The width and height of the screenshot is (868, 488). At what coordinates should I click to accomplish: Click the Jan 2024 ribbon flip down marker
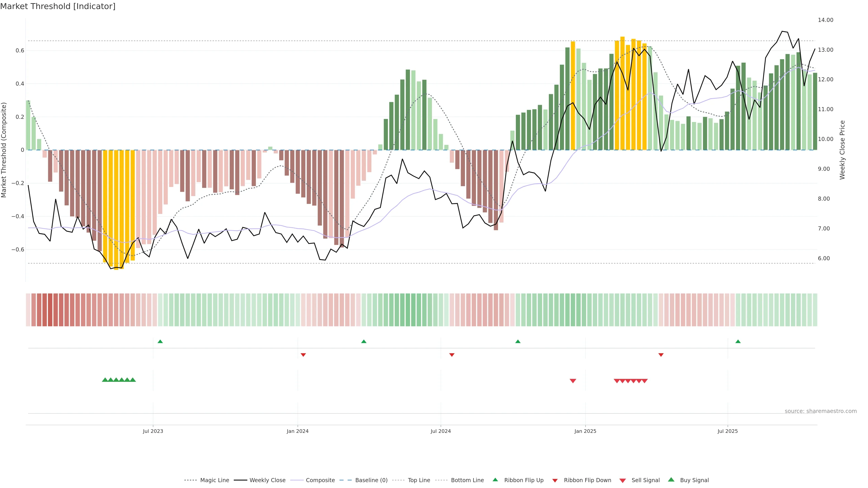(303, 355)
